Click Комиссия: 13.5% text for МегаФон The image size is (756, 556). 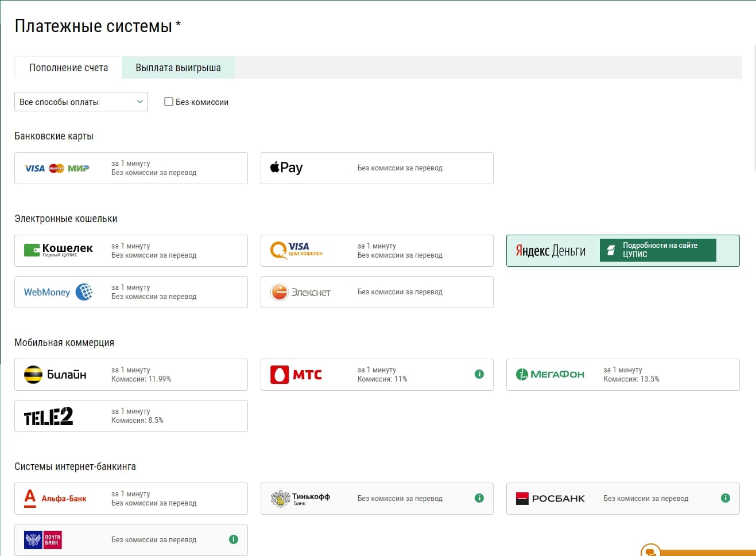(x=631, y=379)
